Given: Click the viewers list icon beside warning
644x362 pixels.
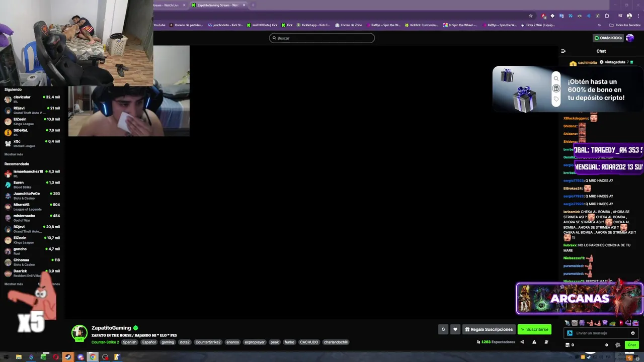Looking at the screenshot, I should point(546,342).
